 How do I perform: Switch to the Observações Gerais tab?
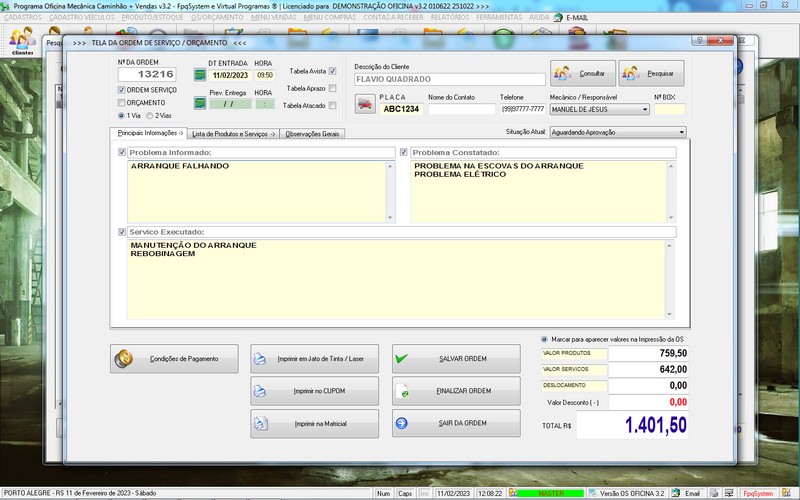[x=312, y=134]
